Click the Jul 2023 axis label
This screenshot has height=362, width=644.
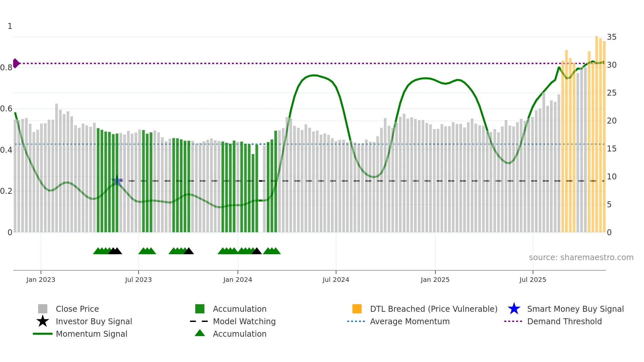(x=138, y=280)
